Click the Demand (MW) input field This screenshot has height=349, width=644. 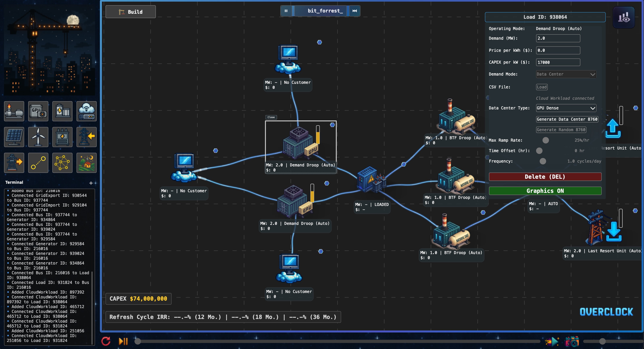[x=558, y=38]
